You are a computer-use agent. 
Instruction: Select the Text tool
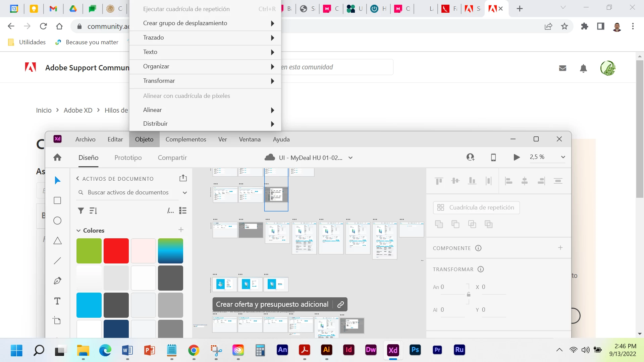(x=57, y=301)
